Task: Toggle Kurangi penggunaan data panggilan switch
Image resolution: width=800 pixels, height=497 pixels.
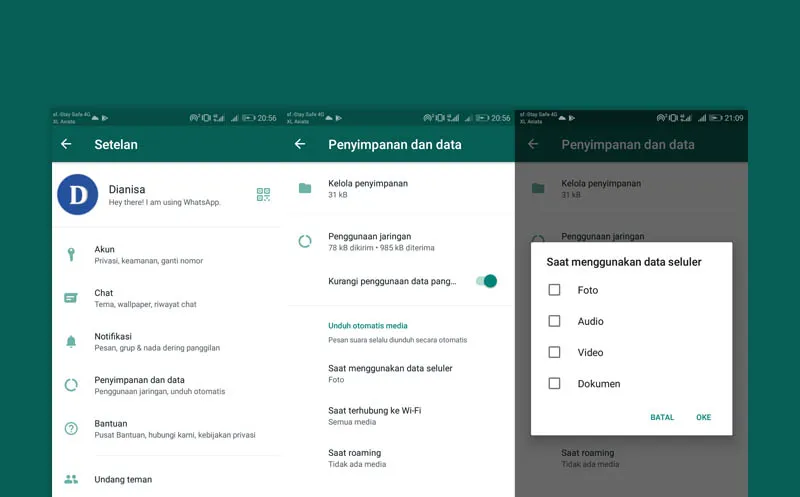Action: pyautogui.click(x=486, y=281)
